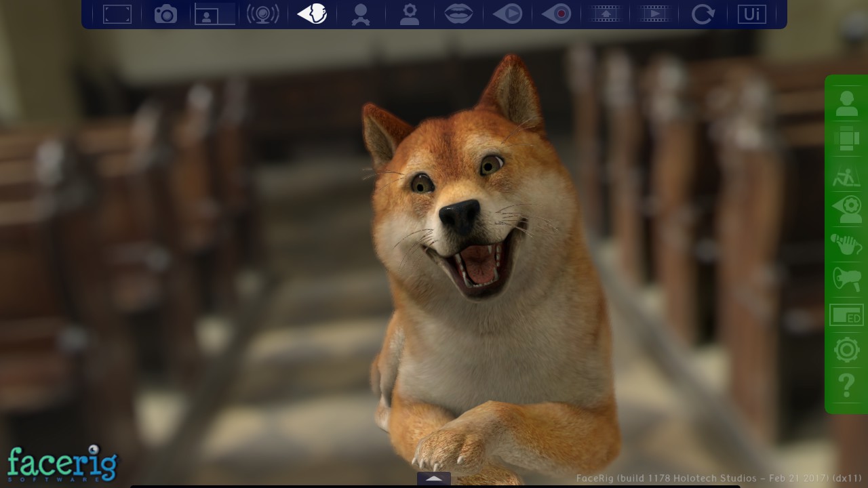Click the fullscreen frame icon
The image size is (868, 488).
pyautogui.click(x=117, y=14)
